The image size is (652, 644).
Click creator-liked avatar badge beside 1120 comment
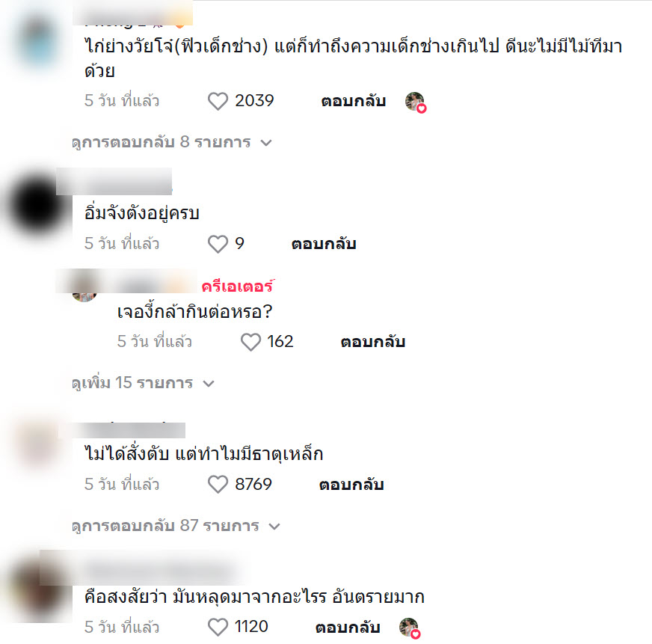410,628
